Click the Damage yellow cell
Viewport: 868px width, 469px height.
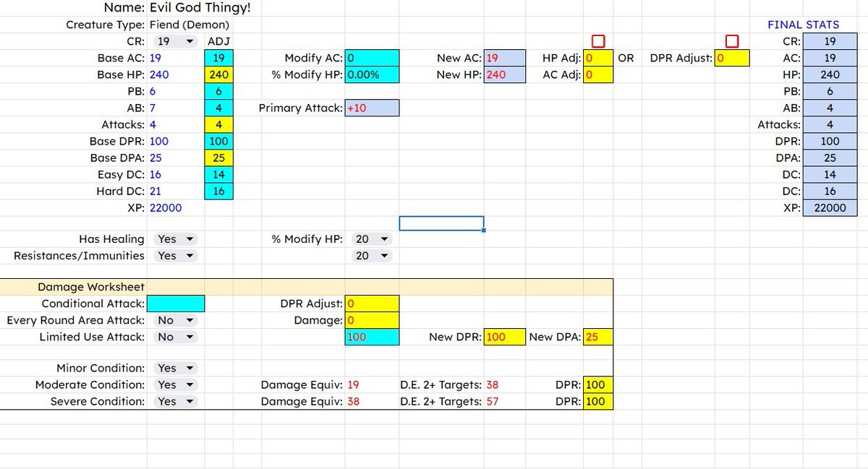pyautogui.click(x=372, y=320)
